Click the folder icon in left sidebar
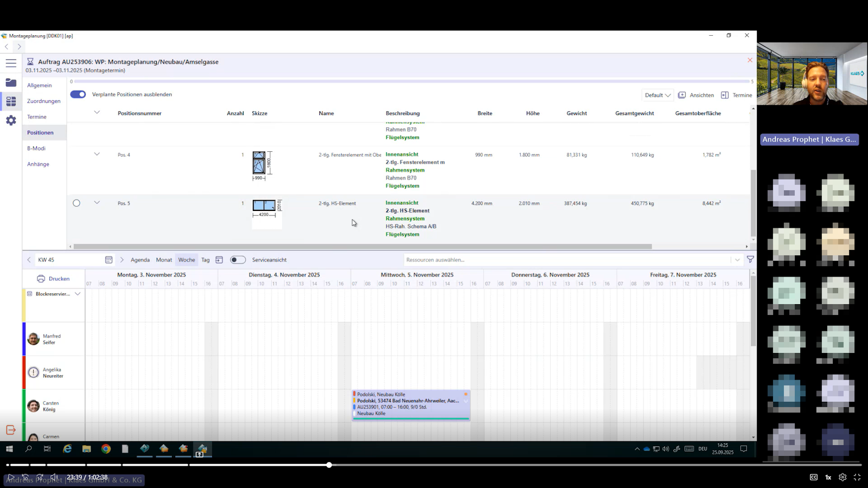Image resolution: width=868 pixels, height=488 pixels. point(11,82)
